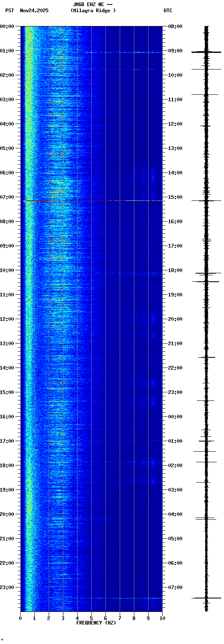This screenshot has width=224, height=644.
Task: Click the PST time label '05:00'
Action: click(x=7, y=148)
